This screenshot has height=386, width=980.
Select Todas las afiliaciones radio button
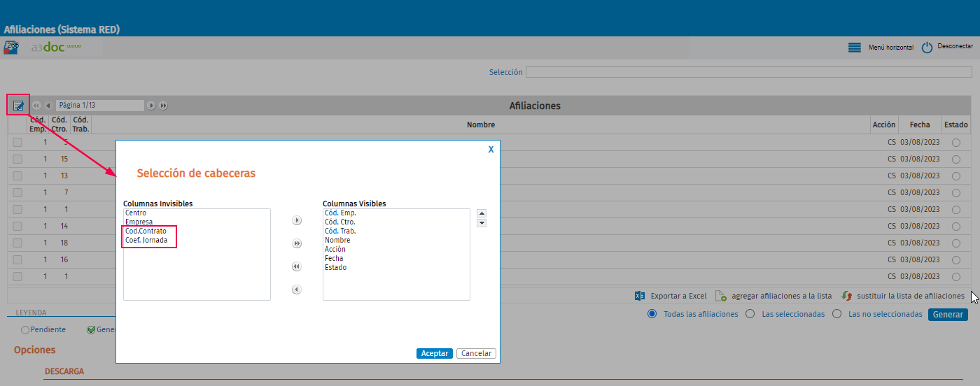coord(652,314)
